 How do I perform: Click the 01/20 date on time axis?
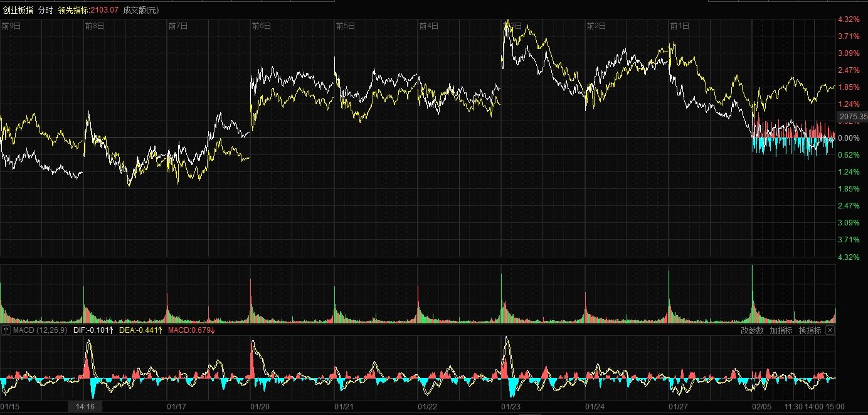260,407
